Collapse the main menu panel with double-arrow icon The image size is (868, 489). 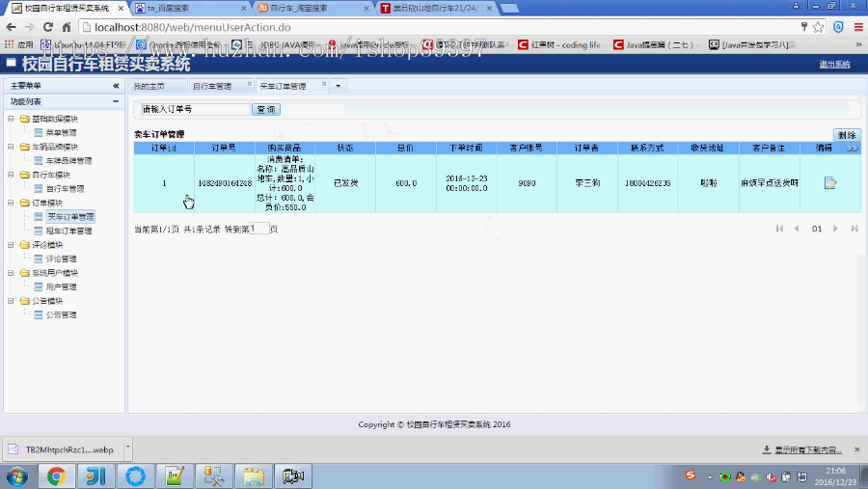(x=116, y=86)
